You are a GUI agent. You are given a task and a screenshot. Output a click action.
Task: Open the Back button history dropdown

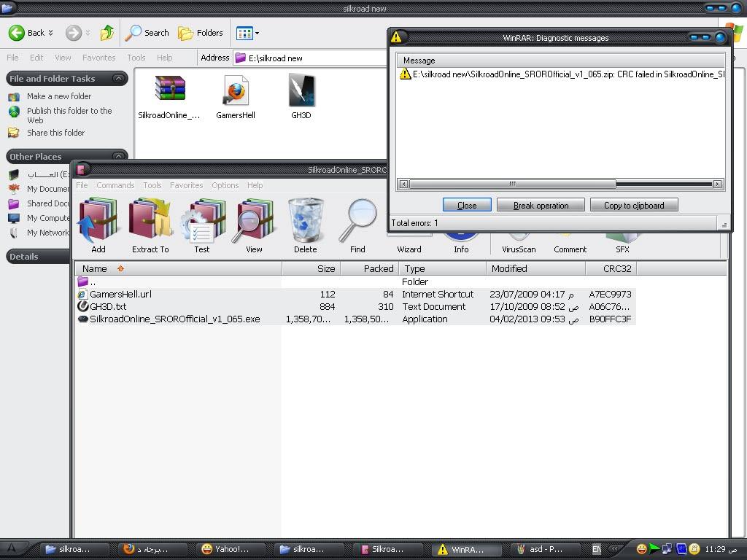click(x=50, y=33)
